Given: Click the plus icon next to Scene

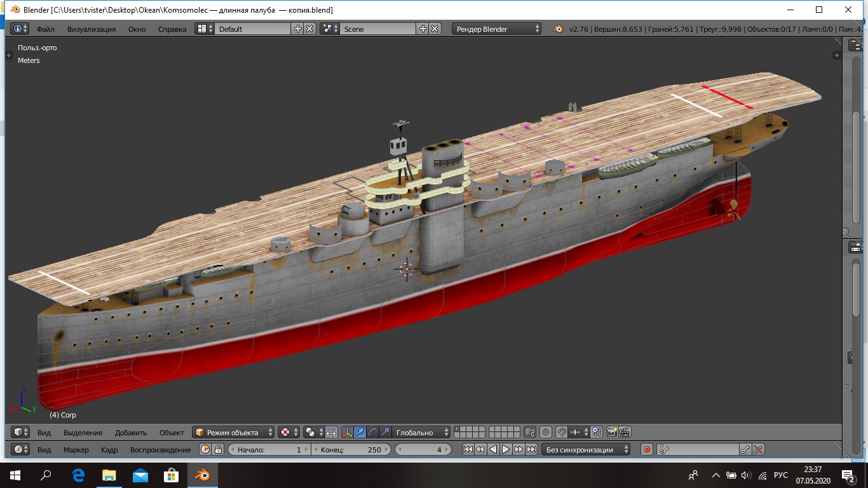Looking at the screenshot, I should click(423, 29).
